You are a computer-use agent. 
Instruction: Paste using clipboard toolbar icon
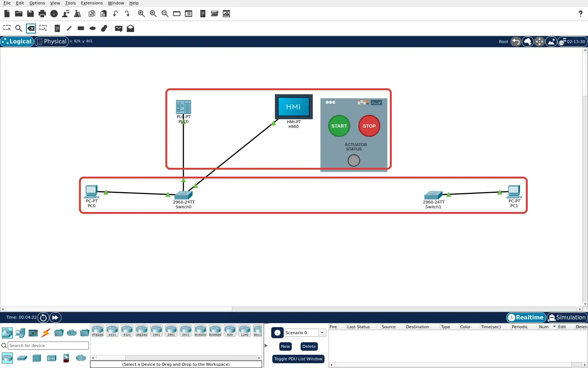[104, 14]
